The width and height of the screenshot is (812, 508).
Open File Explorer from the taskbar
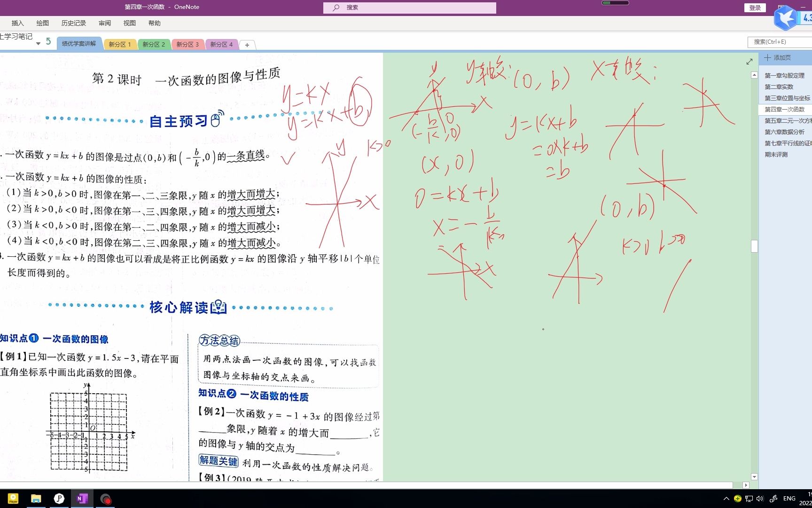(x=36, y=498)
